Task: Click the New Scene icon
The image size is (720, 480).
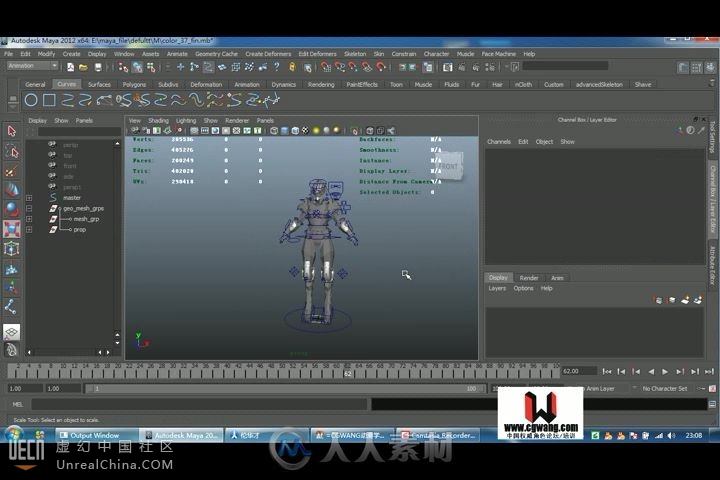Action: pyautogui.click(x=70, y=68)
